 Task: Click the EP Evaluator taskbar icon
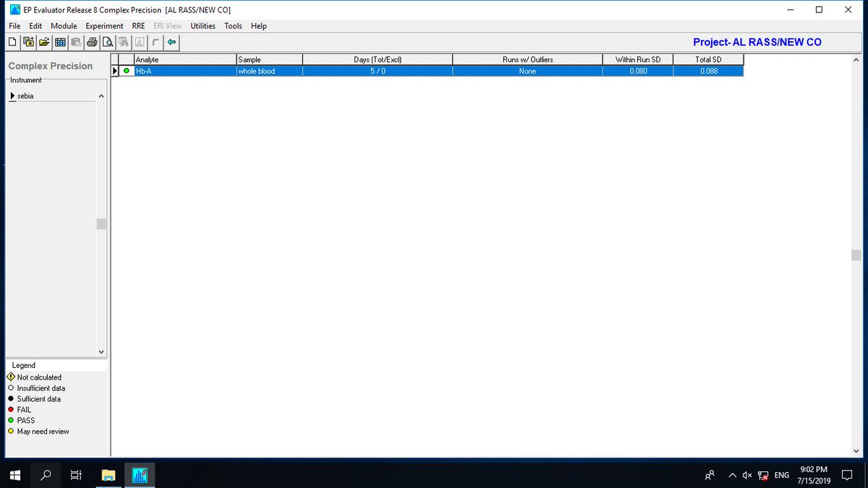tap(140, 475)
